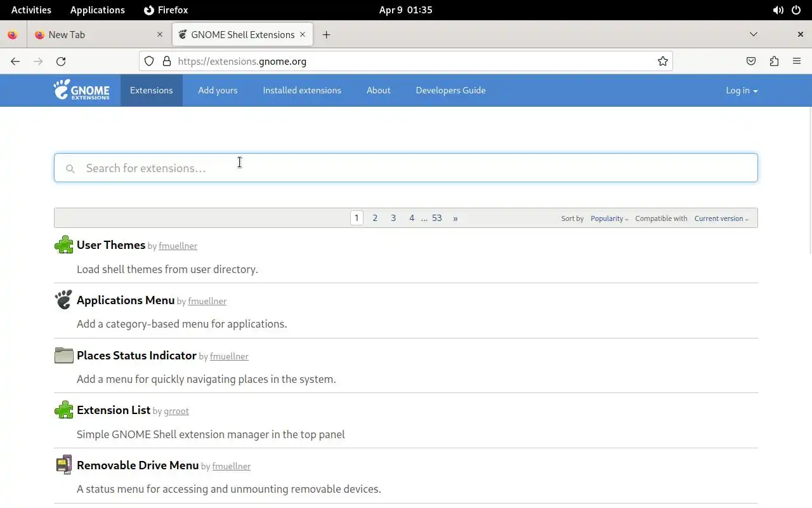This screenshot has width=812, height=508.
Task: Open the Applications menu in top bar
Action: point(97,10)
